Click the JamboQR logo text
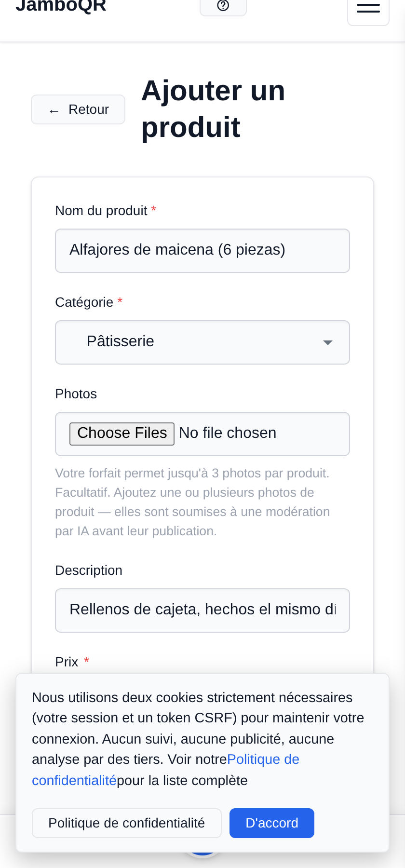405x868 pixels. pos(61,6)
